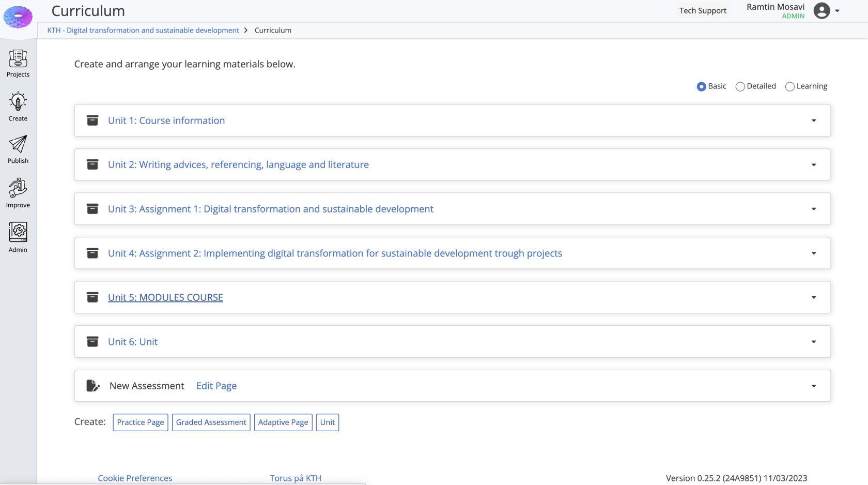Image resolution: width=868 pixels, height=485 pixels.
Task: Create a Practice Page
Action: (x=141, y=422)
